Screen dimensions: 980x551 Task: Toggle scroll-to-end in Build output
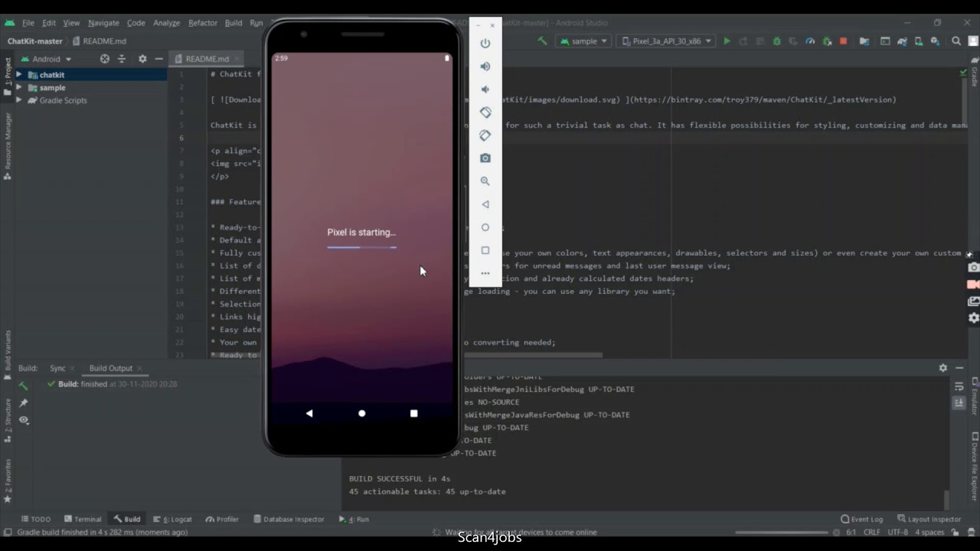coord(959,403)
